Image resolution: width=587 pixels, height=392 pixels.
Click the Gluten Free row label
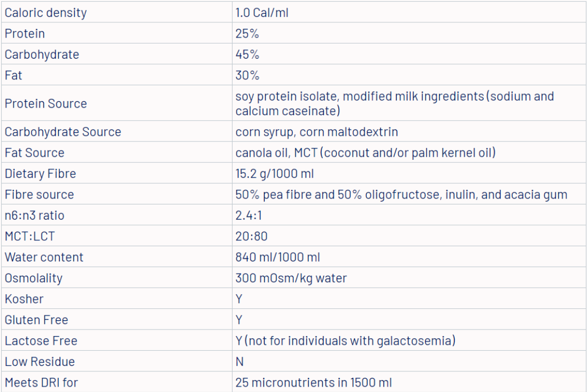point(36,320)
